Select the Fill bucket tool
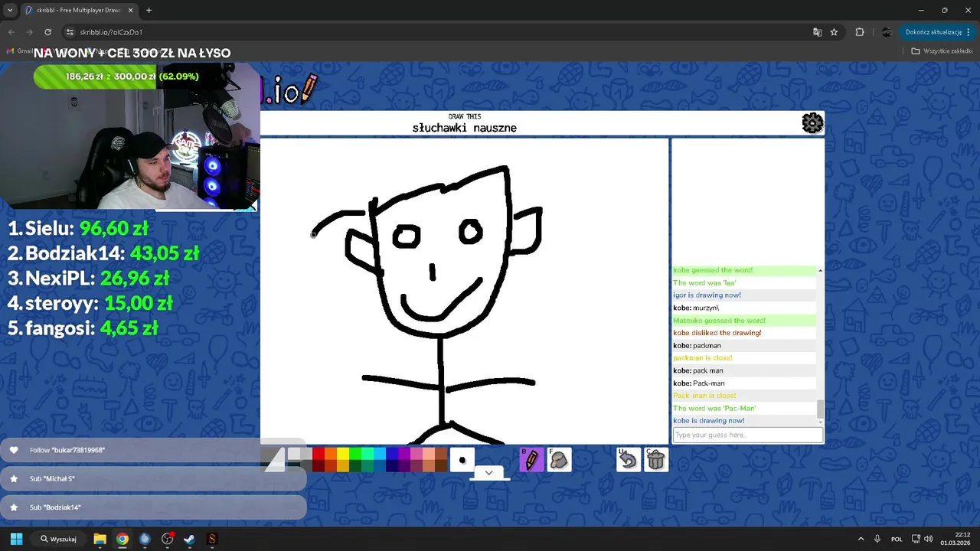Screen dimensions: 980x551 [x=559, y=460]
